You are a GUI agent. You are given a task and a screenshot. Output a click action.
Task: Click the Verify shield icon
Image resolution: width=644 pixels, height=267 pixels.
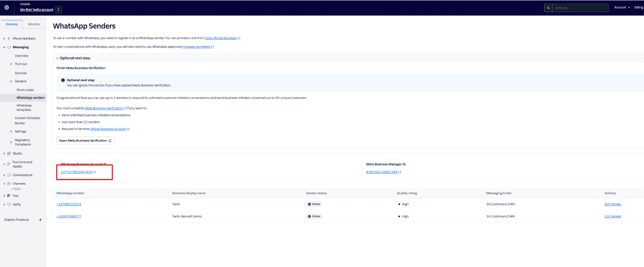coord(9,204)
